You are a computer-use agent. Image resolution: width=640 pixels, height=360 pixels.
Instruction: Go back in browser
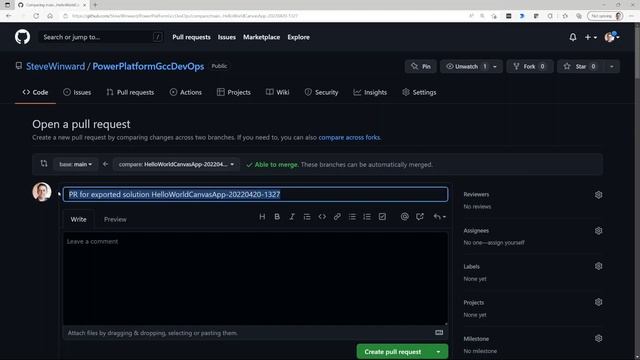(9, 16)
